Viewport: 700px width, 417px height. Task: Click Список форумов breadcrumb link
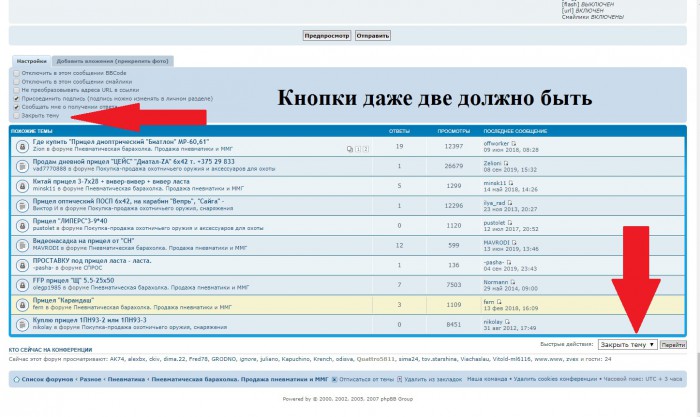[x=47, y=379]
